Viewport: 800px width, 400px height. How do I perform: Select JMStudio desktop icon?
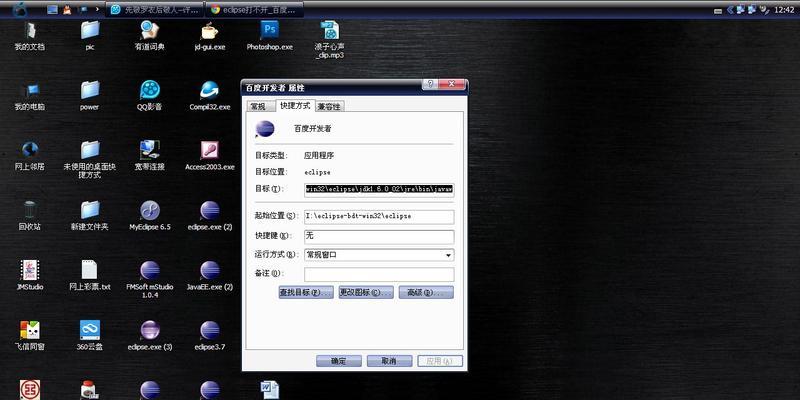(30, 276)
